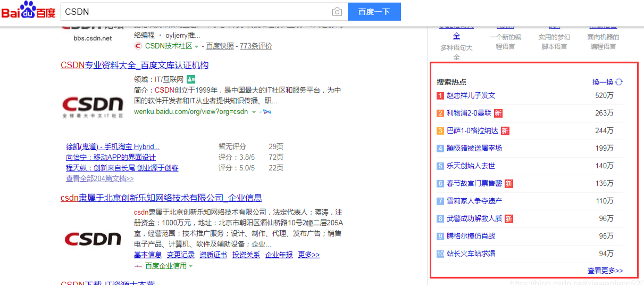Expand dropdown arrow next to CSDN技术社区

pyautogui.click(x=196, y=47)
